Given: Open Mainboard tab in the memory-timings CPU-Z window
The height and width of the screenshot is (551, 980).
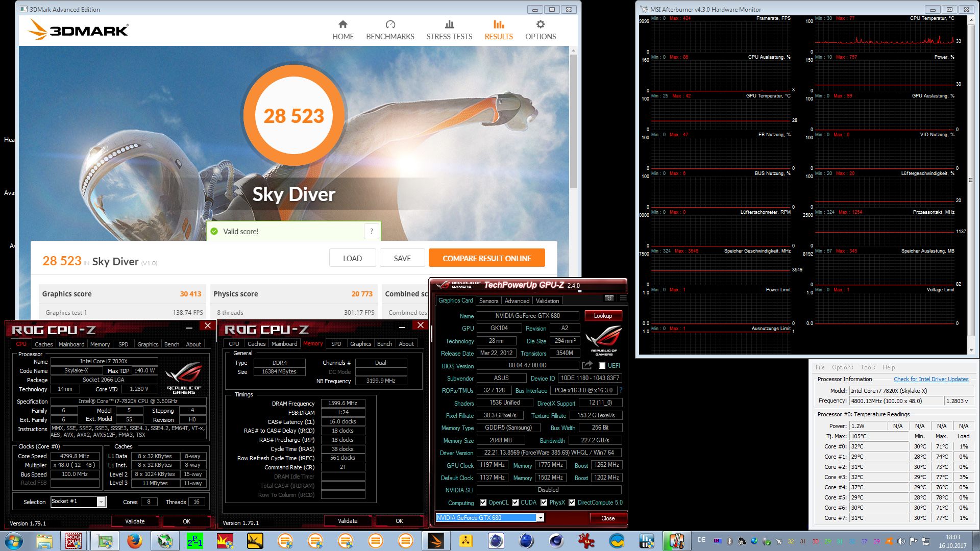Looking at the screenshot, I should point(284,344).
